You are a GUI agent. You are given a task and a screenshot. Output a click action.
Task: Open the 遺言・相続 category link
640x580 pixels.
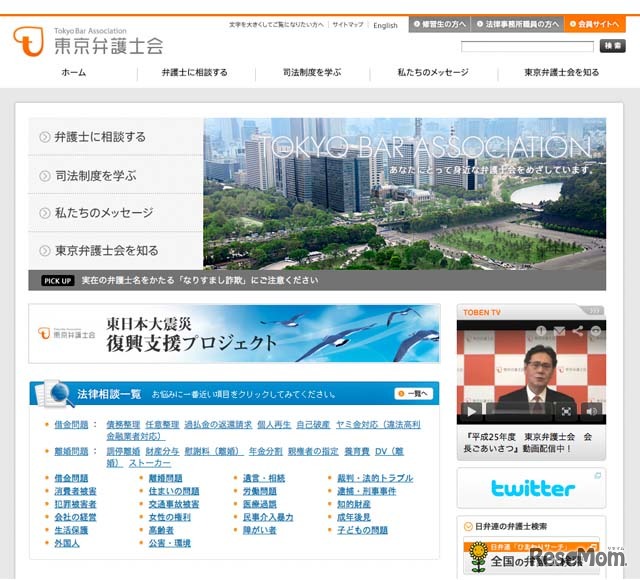[264, 478]
